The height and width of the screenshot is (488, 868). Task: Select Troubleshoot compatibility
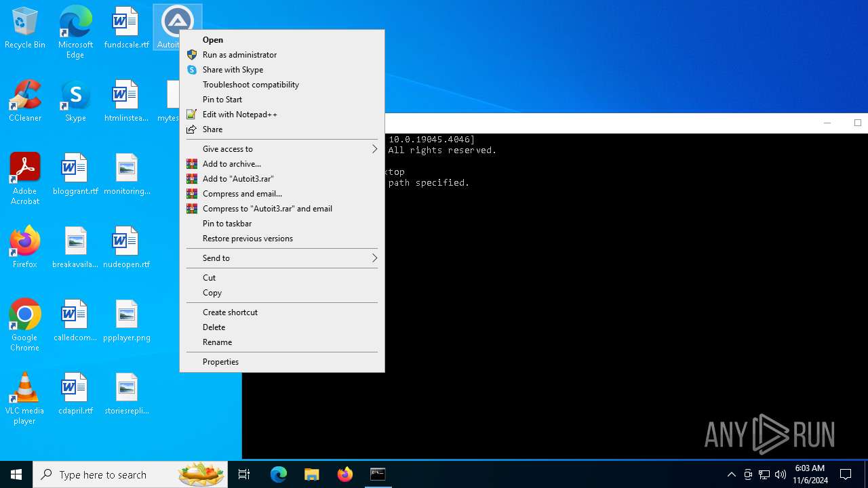coord(282,85)
